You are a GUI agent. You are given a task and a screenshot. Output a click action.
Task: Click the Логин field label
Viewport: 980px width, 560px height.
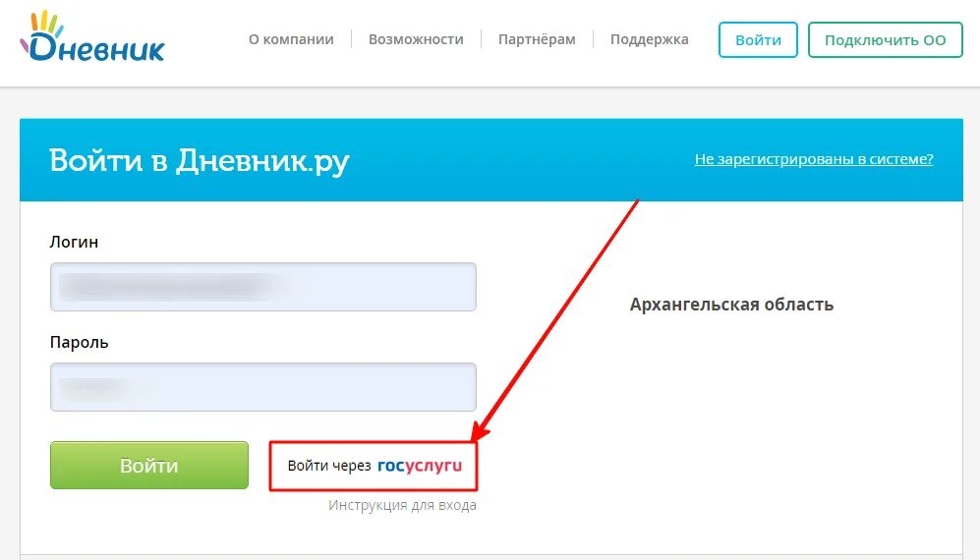pos(75,243)
